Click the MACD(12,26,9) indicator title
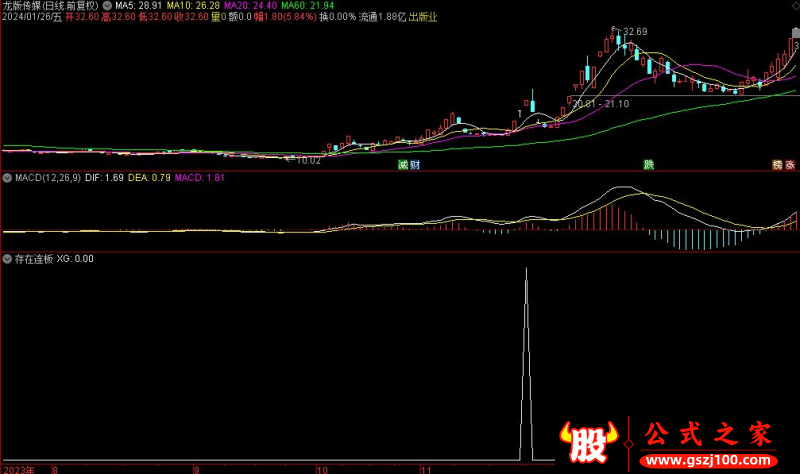 [47, 178]
